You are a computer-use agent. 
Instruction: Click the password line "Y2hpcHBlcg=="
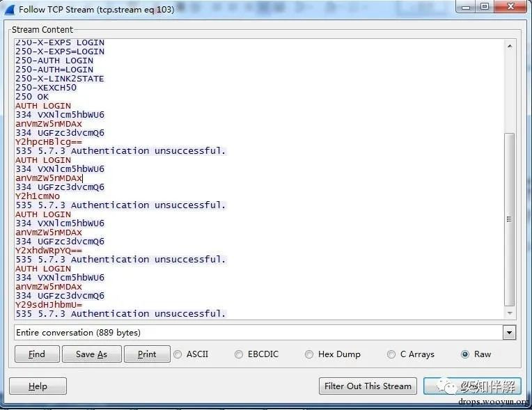click(x=49, y=142)
